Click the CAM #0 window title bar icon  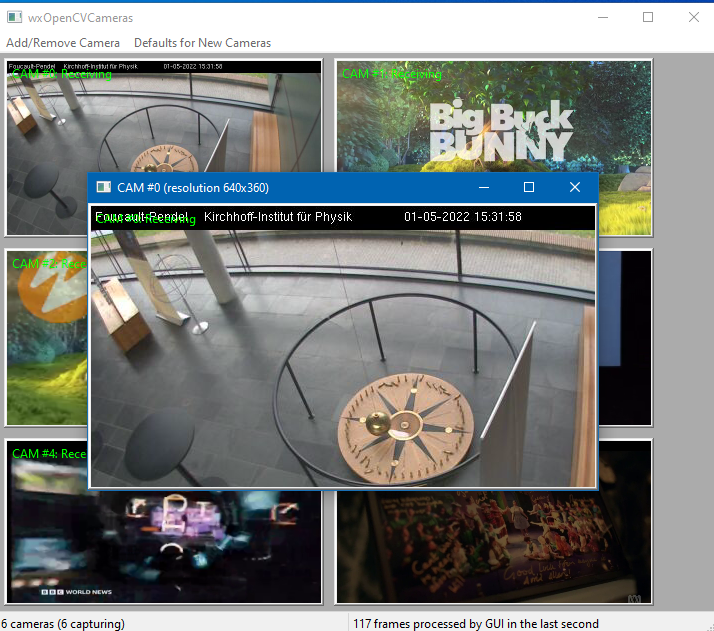coord(104,188)
